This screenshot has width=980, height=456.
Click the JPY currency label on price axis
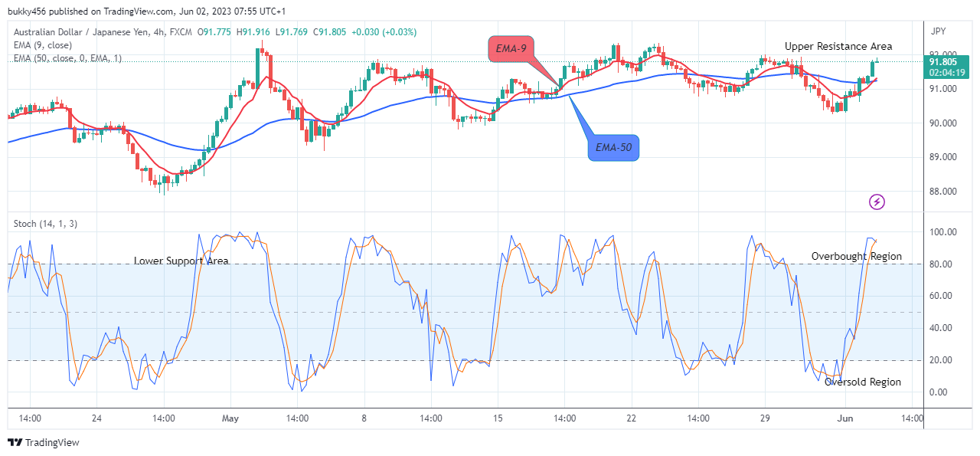pos(938,31)
